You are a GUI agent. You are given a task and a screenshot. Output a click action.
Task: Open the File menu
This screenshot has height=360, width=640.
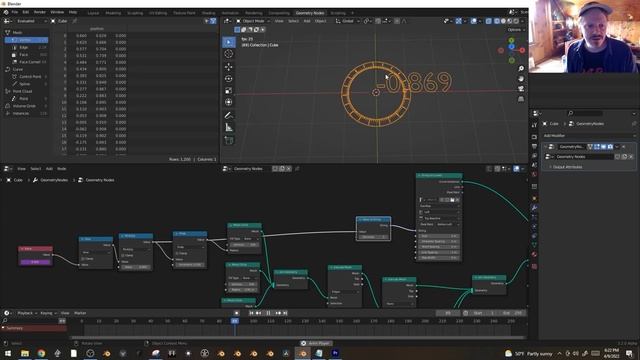15,12
